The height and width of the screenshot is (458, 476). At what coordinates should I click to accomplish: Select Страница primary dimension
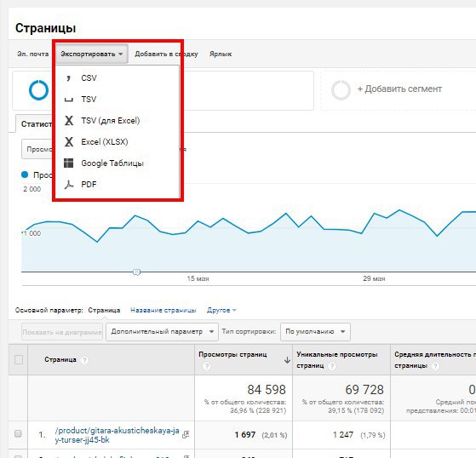pyautogui.click(x=104, y=310)
